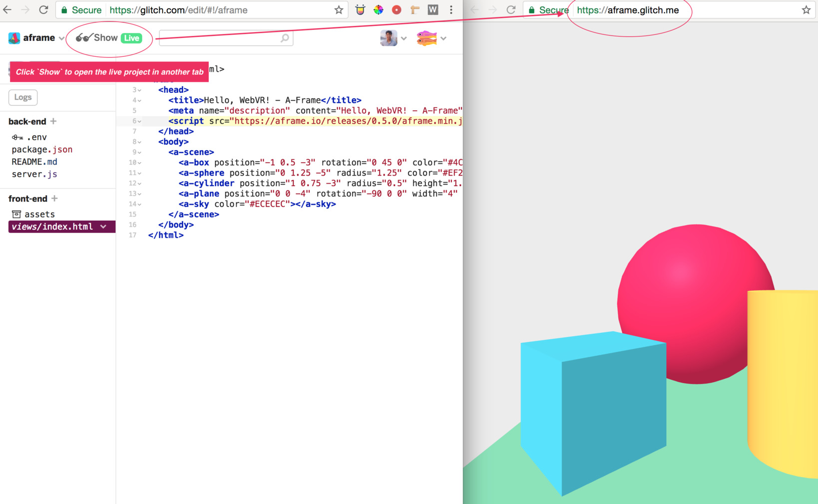Collapse the head tag fold arrow
Image resolution: width=818 pixels, height=504 pixels.
139,90
